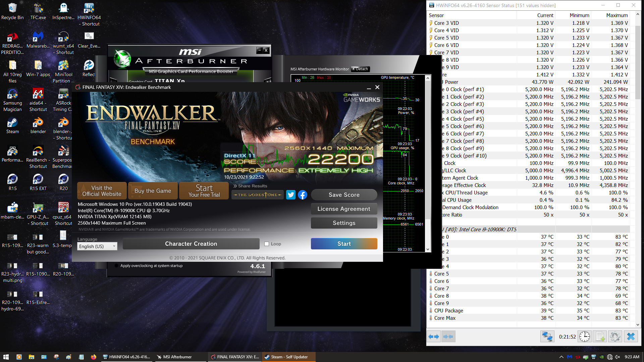The height and width of the screenshot is (362, 644).
Task: Select the On-Demand Clock Modulation row
Action: (x=536, y=207)
